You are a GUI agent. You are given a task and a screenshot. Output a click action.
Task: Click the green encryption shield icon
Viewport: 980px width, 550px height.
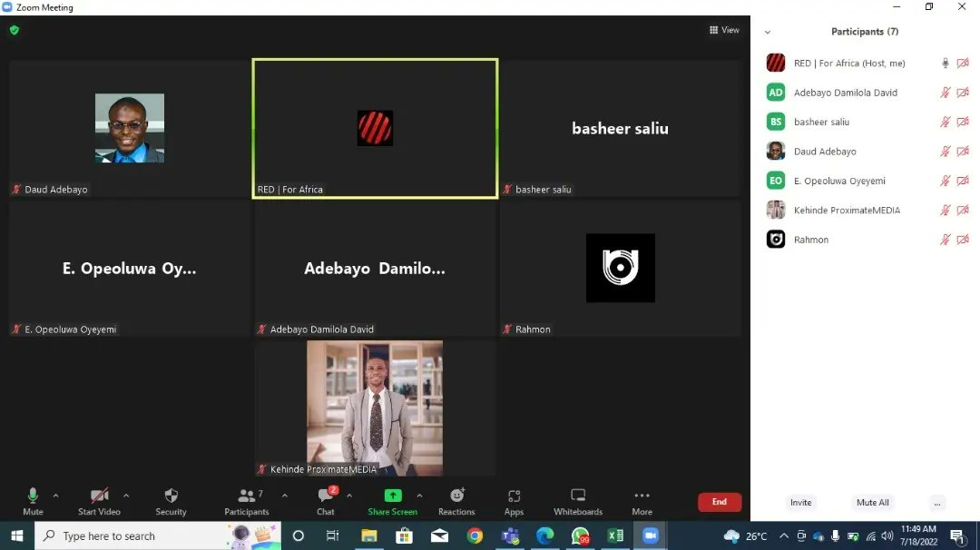[15, 30]
